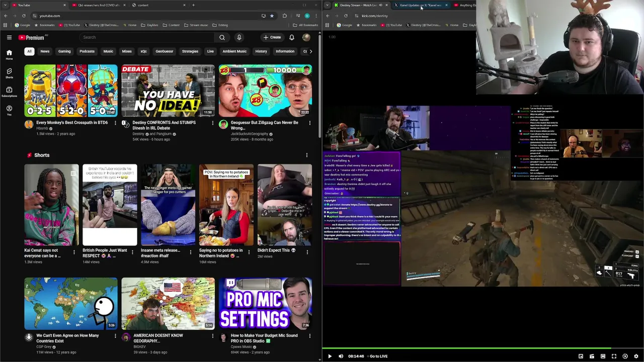The width and height of the screenshot is (644, 362).
Task: Filter the feed by Music
Action: tap(108, 51)
